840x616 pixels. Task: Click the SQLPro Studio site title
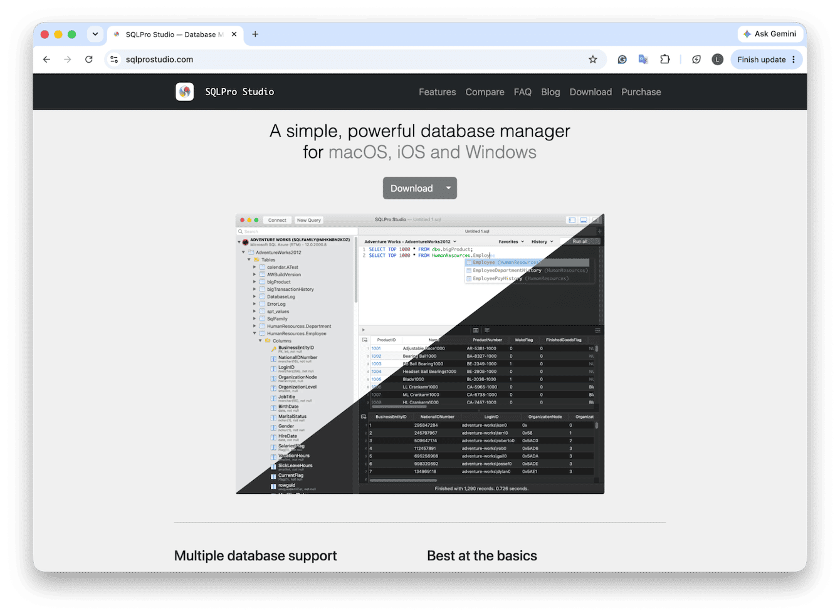tap(239, 92)
